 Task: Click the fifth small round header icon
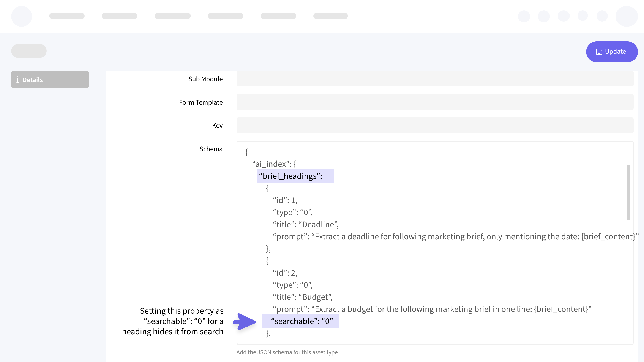[x=602, y=16]
